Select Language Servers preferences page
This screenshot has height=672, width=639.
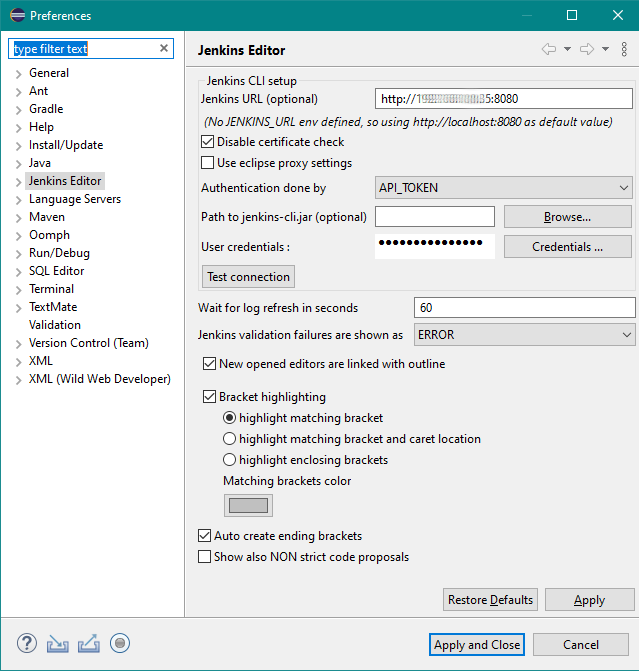75,199
